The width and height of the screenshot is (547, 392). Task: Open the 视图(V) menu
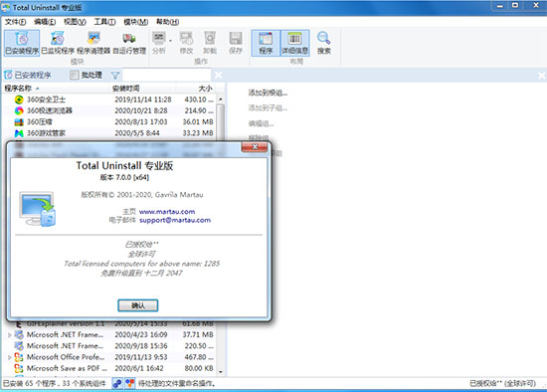tap(75, 22)
